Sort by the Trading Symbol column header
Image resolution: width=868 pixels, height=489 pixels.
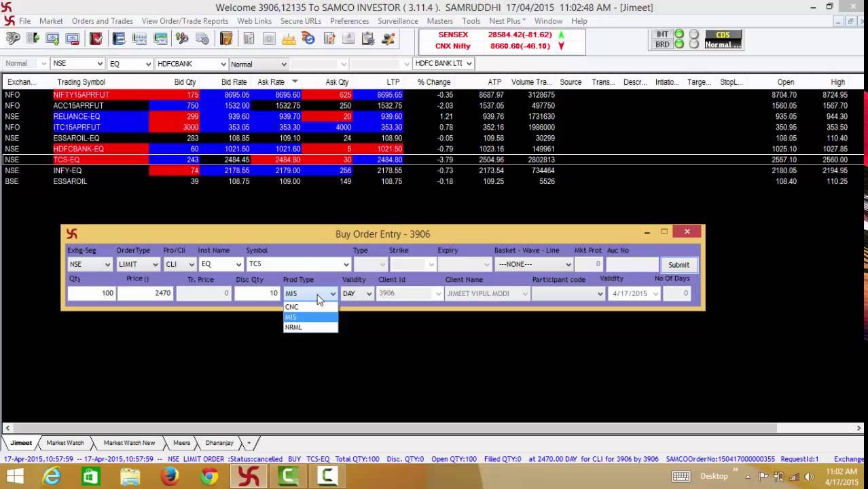point(81,82)
